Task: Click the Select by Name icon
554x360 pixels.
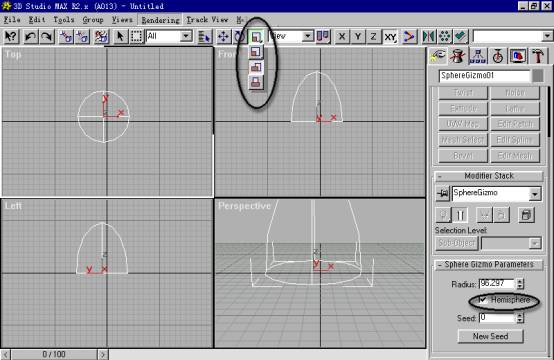Action: point(204,36)
